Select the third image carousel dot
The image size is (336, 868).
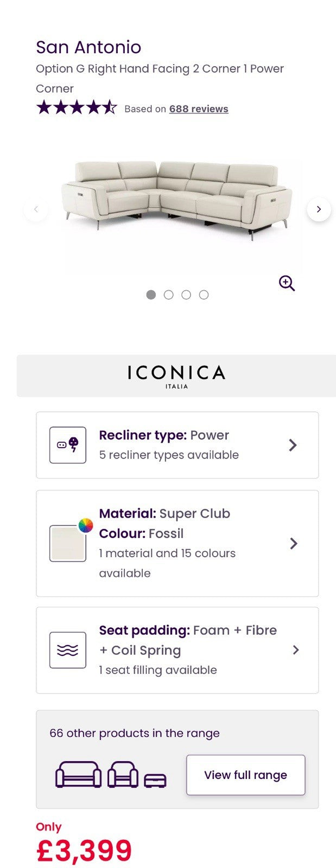point(186,295)
